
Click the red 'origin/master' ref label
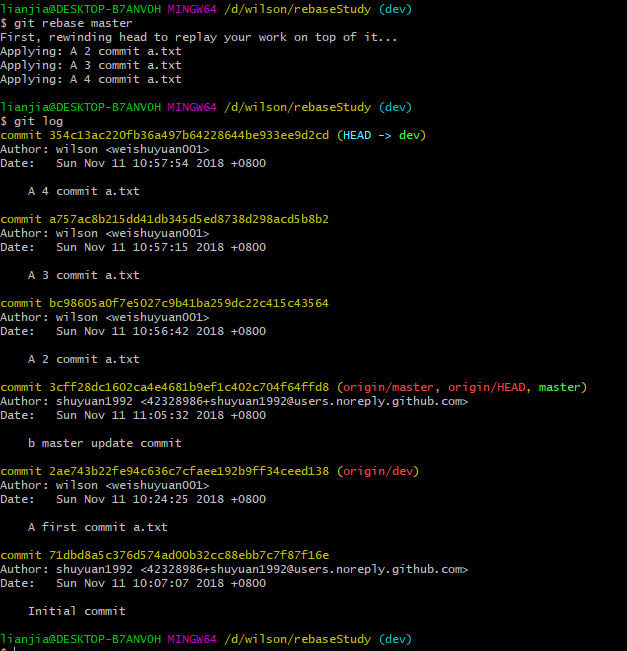coord(388,387)
